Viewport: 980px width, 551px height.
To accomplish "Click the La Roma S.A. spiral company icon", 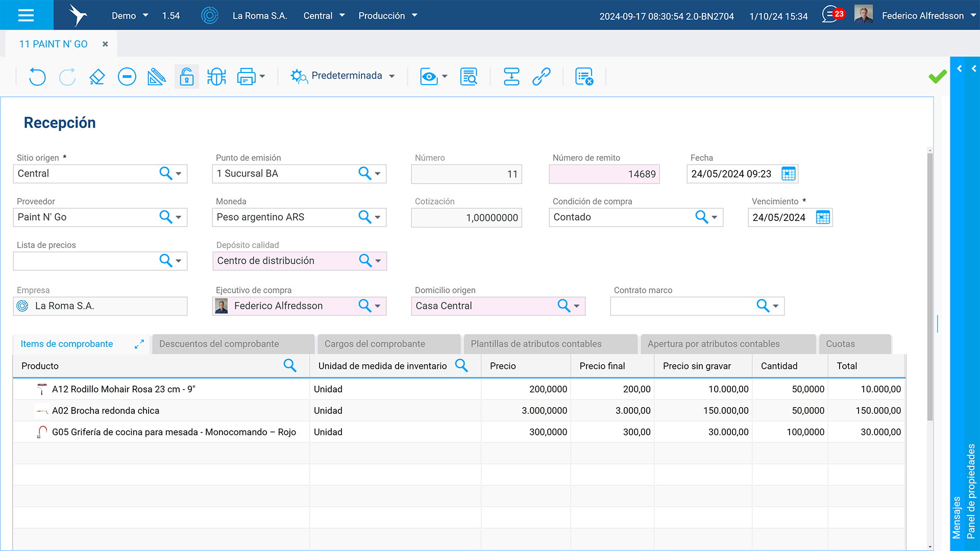I will (x=210, y=15).
